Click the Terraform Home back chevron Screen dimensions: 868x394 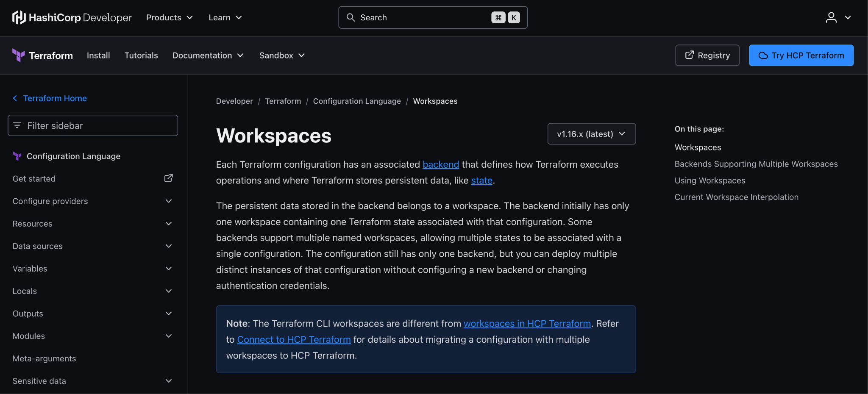(x=15, y=98)
